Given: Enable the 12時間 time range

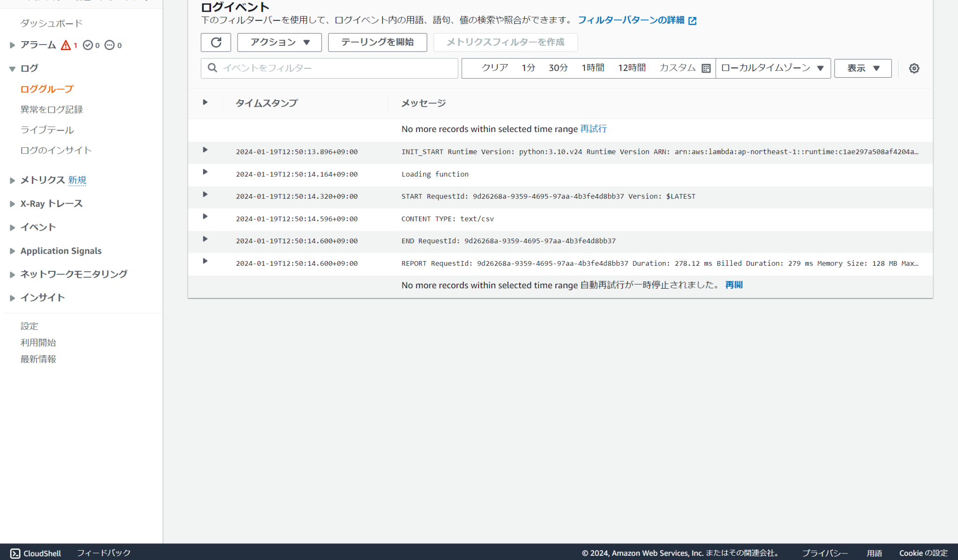Looking at the screenshot, I should tap(631, 67).
